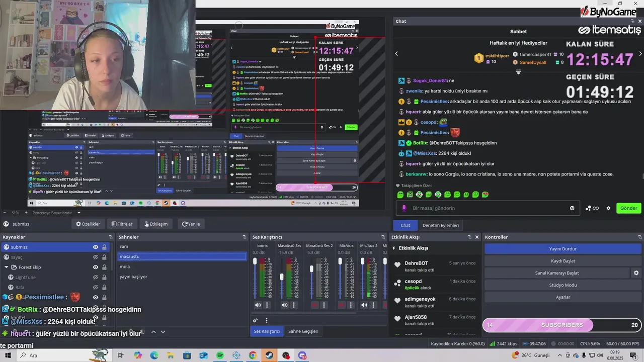Move source down with the down arrow
This screenshot has width=644, height=362.
[163, 332]
